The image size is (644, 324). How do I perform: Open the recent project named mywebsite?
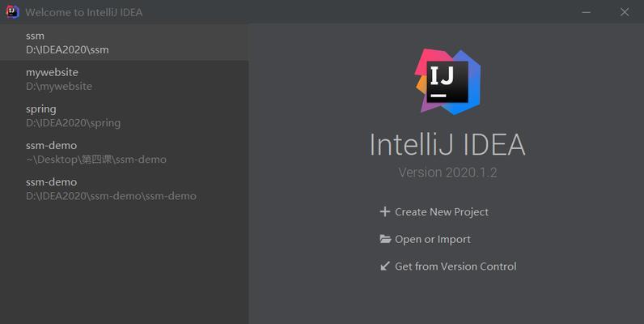tap(124, 79)
